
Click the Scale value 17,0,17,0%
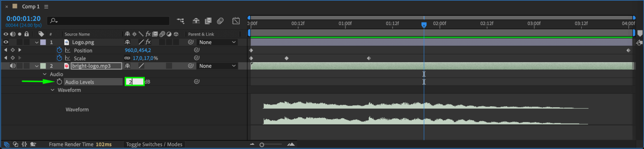145,58
